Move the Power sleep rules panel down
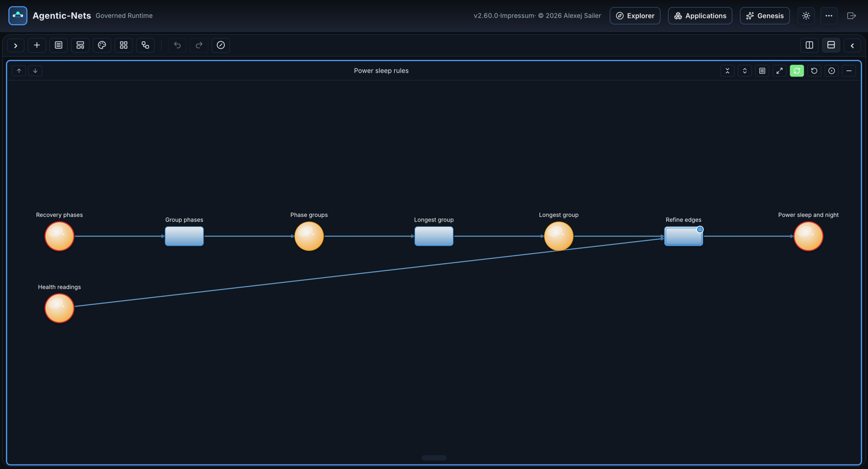The height and width of the screenshot is (469, 868). click(x=35, y=70)
